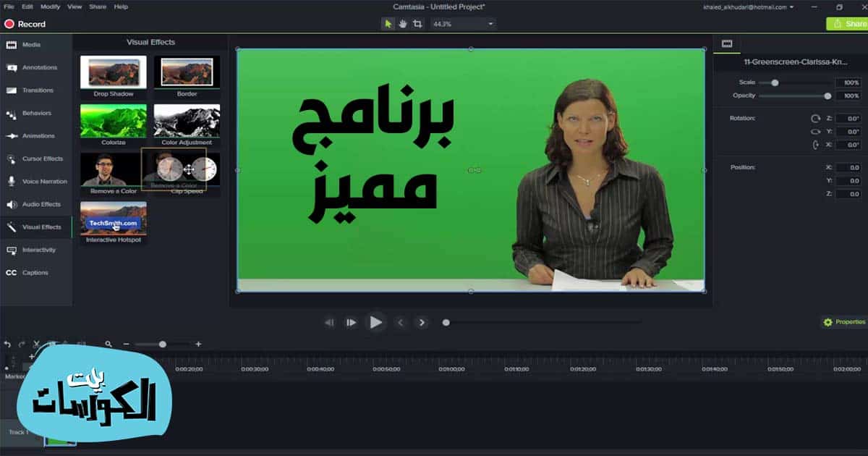Screen dimensions: 868x456
Task: Open the Modify menu
Action: (51, 7)
